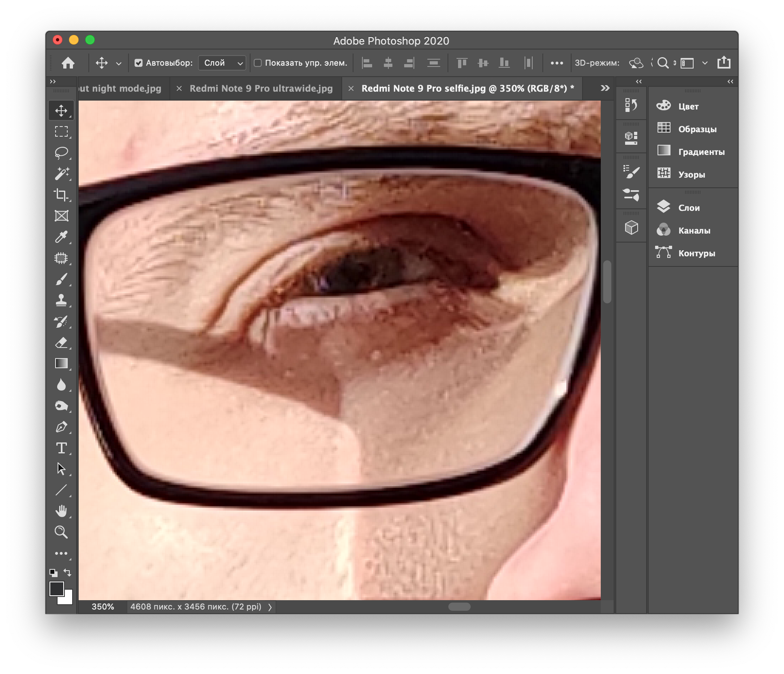This screenshot has height=674, width=784.
Task: Uncheck the Автовыбор checkbox
Action: [139, 63]
